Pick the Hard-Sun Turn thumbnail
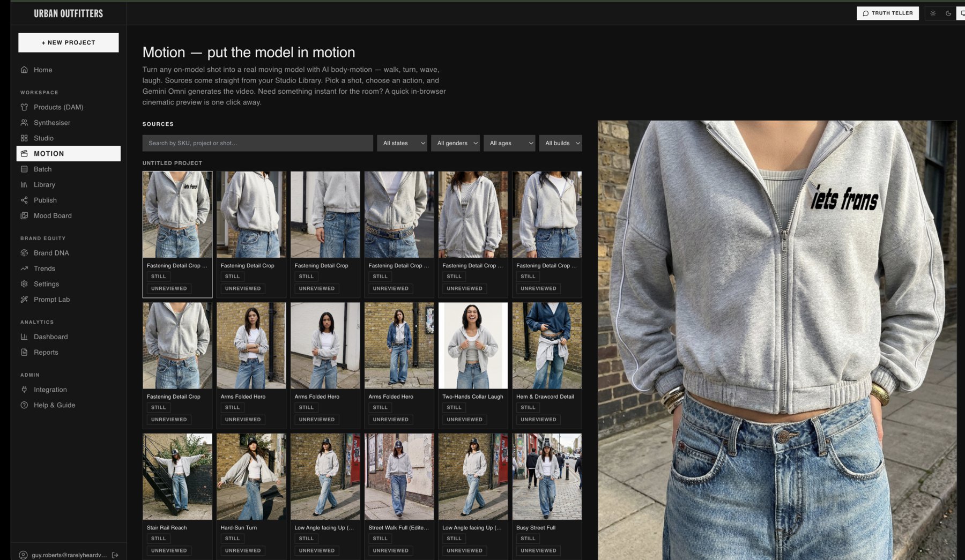This screenshot has width=965, height=560. pyautogui.click(x=251, y=477)
